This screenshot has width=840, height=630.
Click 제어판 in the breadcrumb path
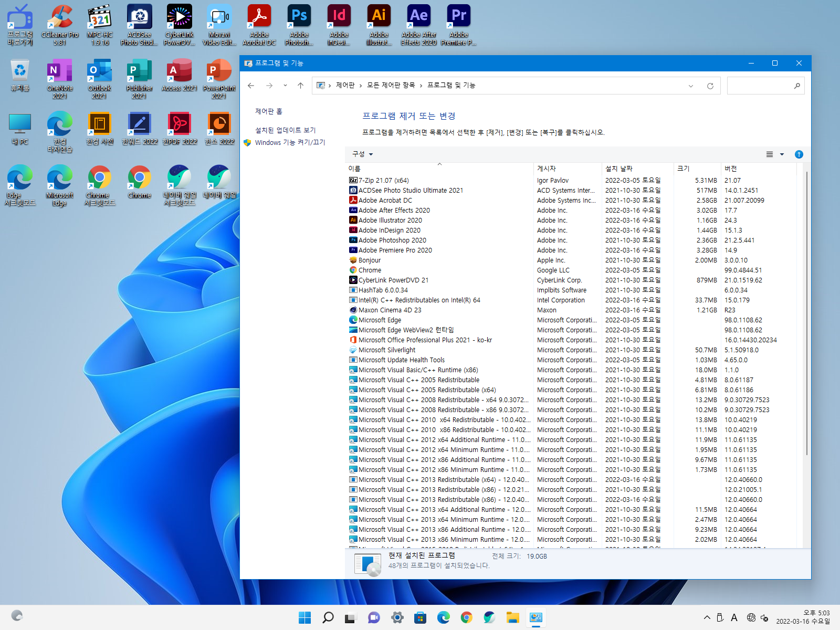(345, 85)
